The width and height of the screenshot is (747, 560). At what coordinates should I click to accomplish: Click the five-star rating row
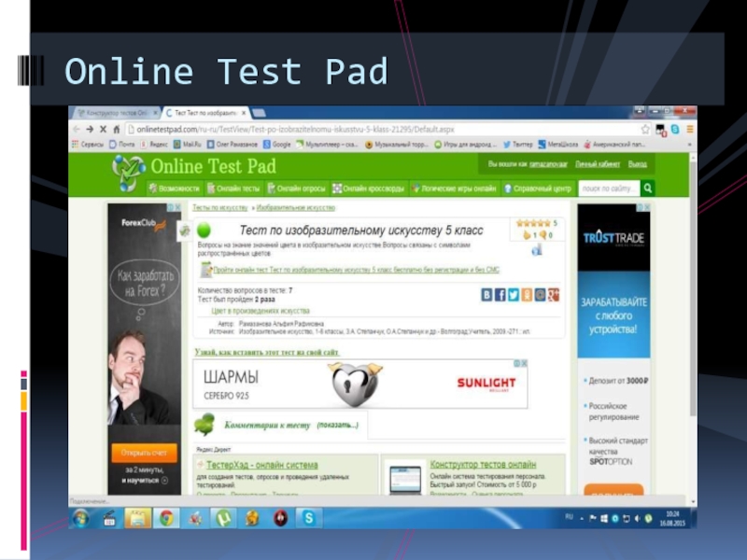click(x=533, y=223)
